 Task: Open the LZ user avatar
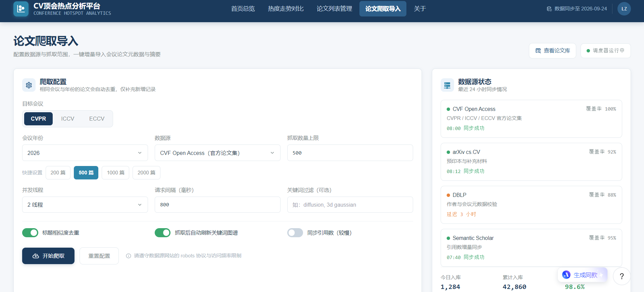click(x=624, y=9)
